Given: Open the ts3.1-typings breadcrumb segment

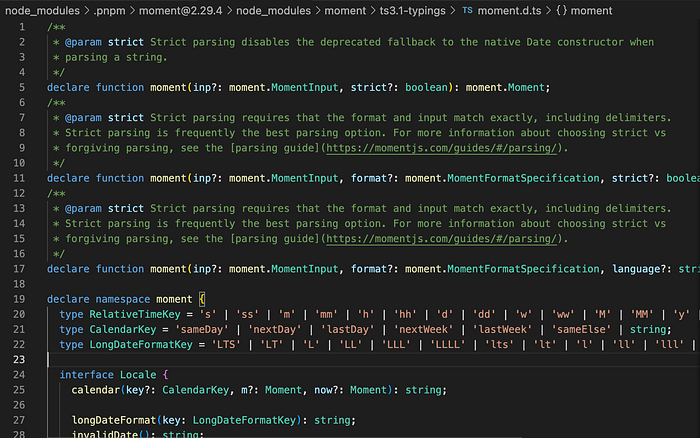Looking at the screenshot, I should (412, 10).
